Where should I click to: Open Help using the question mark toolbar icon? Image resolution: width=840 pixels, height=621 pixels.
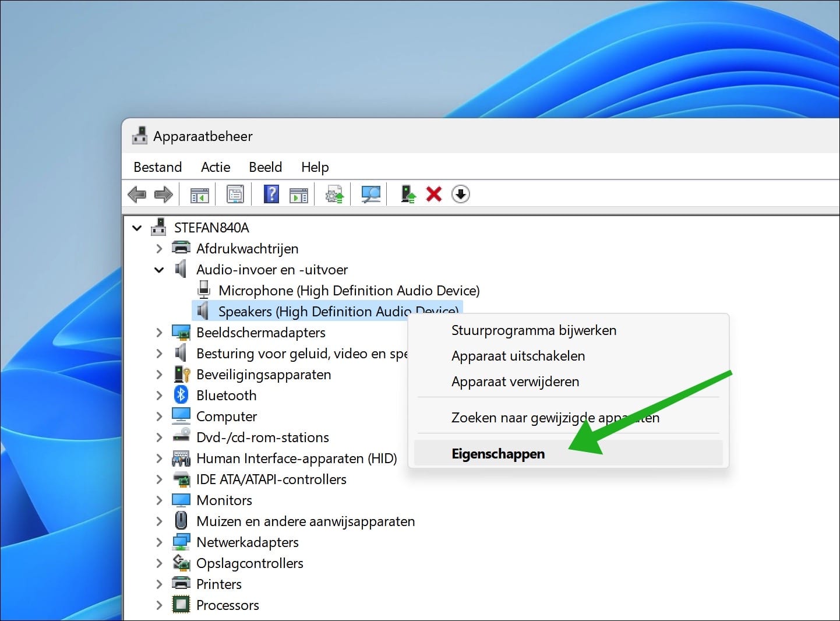click(271, 194)
